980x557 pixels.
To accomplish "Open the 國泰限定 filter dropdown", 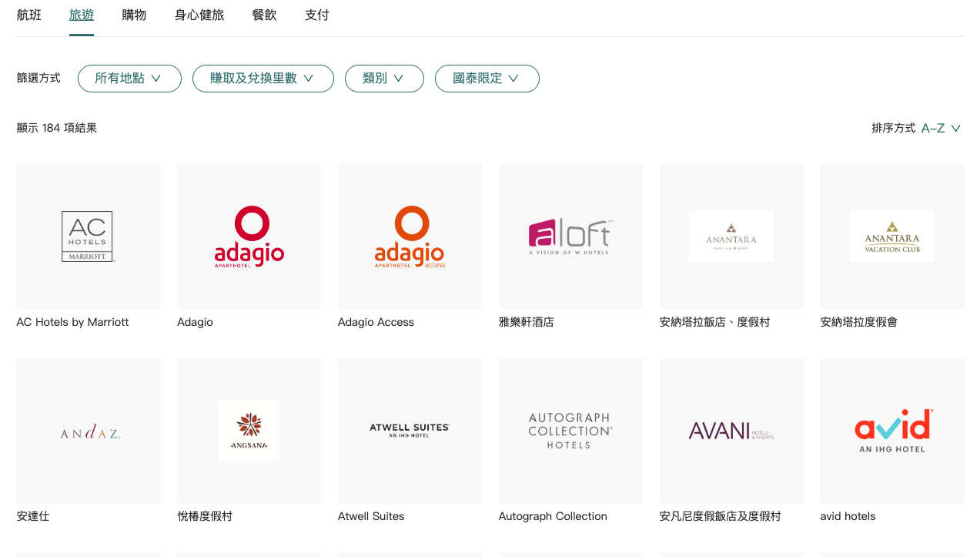I will tap(487, 79).
